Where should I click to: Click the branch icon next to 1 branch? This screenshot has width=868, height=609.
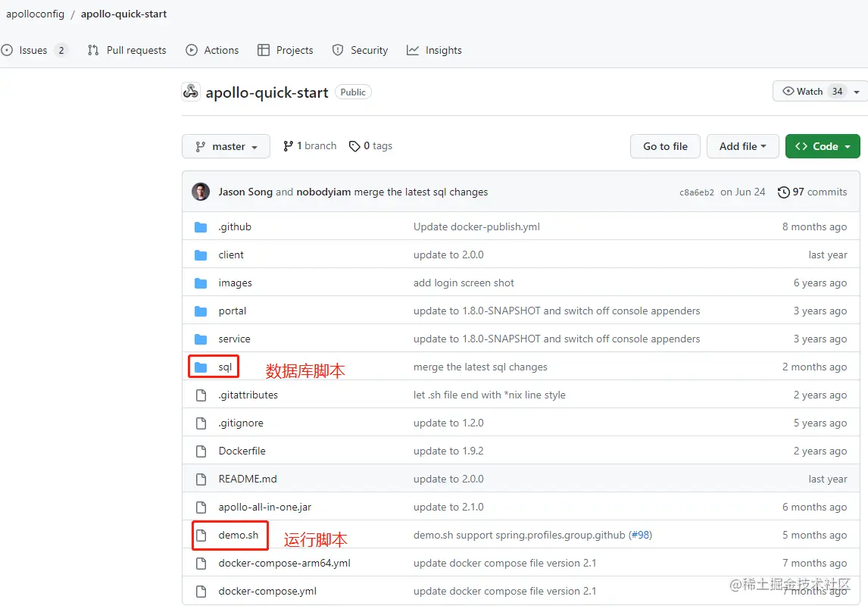pyautogui.click(x=288, y=146)
